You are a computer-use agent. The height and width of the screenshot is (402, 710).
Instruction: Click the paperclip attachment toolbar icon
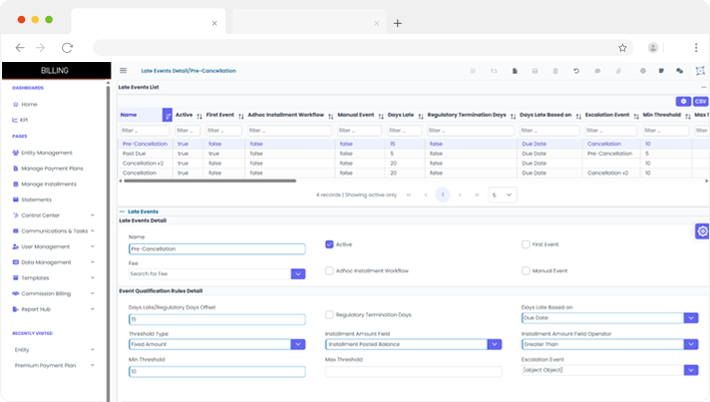pyautogui.click(x=618, y=71)
